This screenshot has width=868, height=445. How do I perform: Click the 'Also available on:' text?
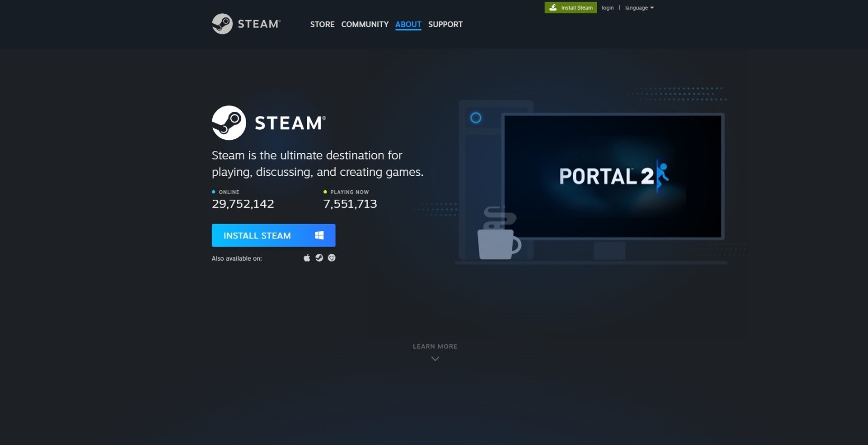click(x=237, y=259)
